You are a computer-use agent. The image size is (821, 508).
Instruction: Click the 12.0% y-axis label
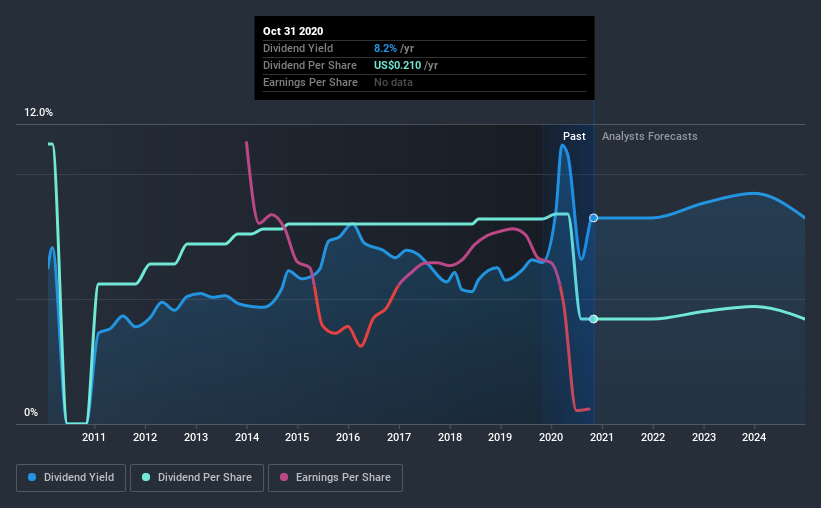(x=38, y=113)
